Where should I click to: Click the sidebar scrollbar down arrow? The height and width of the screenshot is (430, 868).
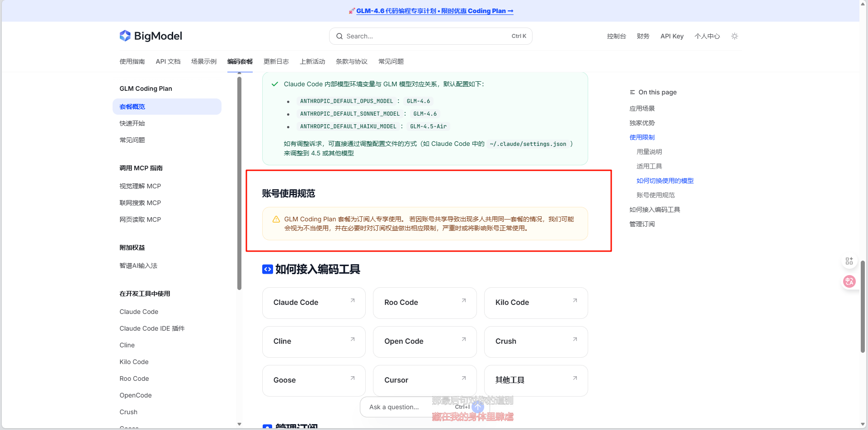click(239, 424)
